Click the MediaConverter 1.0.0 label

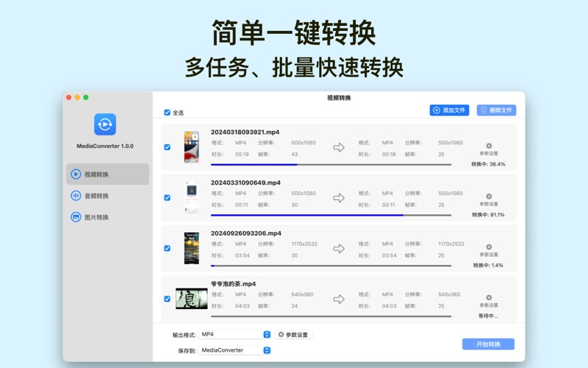105,146
